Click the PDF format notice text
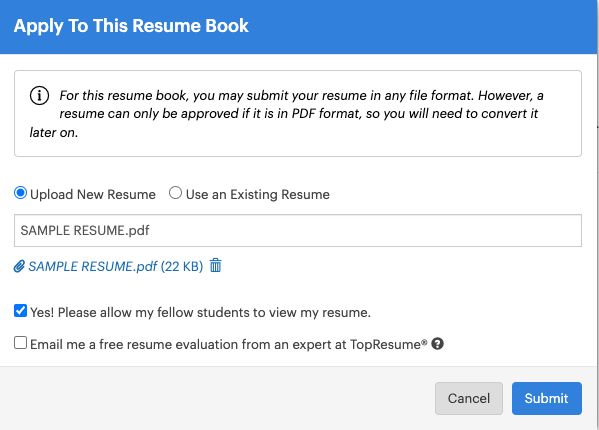The height and width of the screenshot is (430, 599). pos(287,113)
